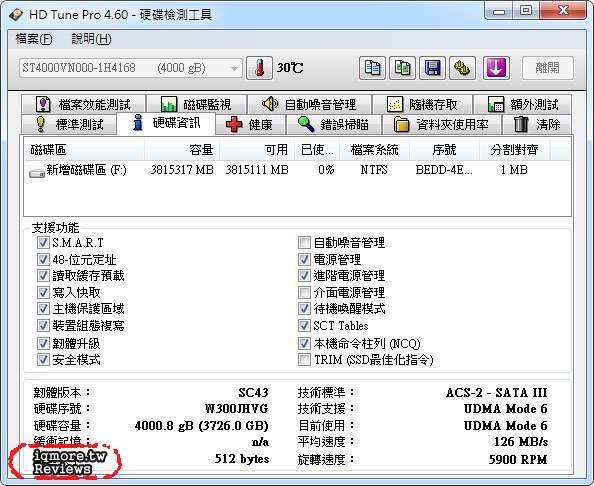This screenshot has height=486, width=594.
Task: Toggle the S.M.A.R.T checkbox
Action: click(x=43, y=242)
